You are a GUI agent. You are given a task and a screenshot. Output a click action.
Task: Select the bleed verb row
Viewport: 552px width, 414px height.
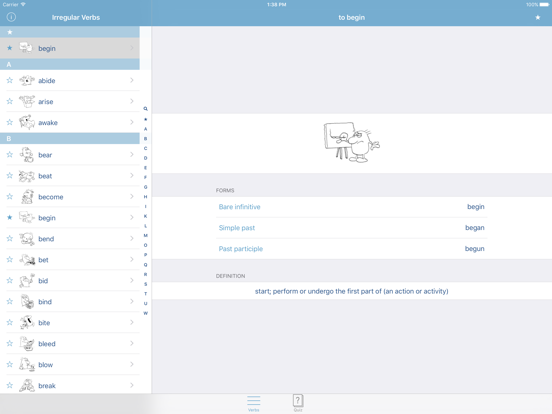[x=70, y=344]
